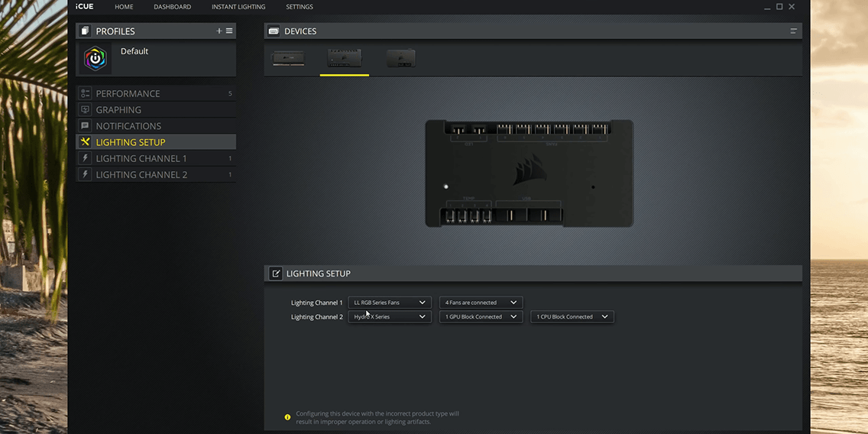The height and width of the screenshot is (434, 868).
Task: Click the Performance count badge 5
Action: pos(230,93)
